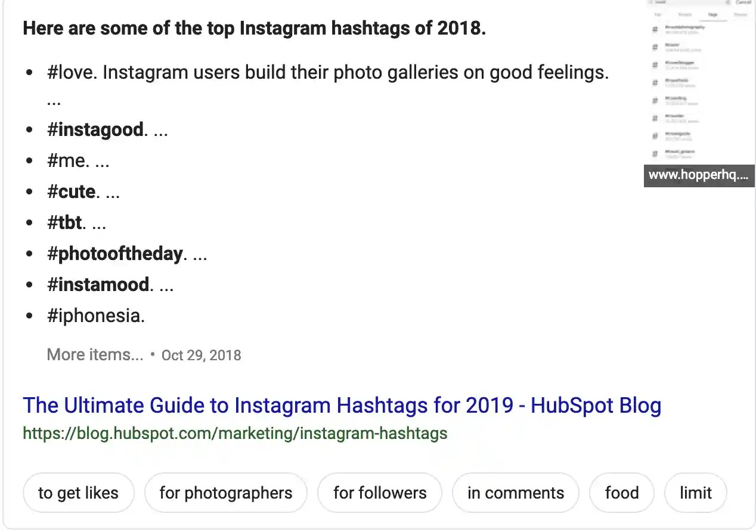Choose the "for photographers" suggestion chip

coord(226,493)
